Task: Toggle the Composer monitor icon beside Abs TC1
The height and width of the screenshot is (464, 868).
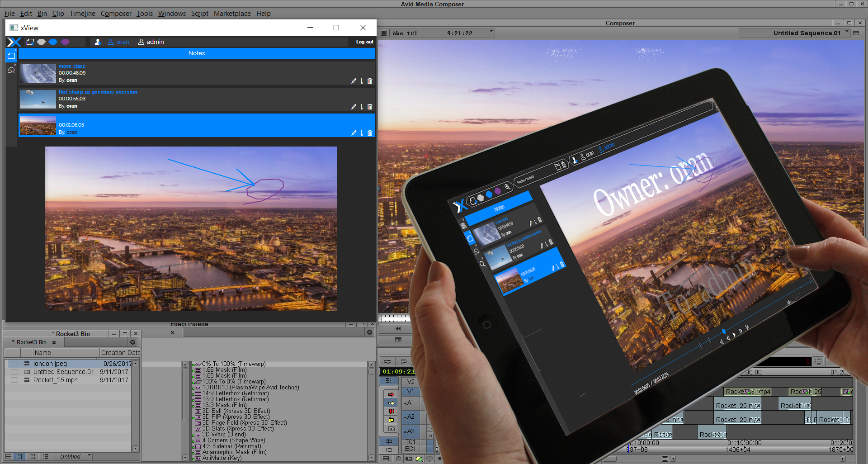Action: (383, 33)
